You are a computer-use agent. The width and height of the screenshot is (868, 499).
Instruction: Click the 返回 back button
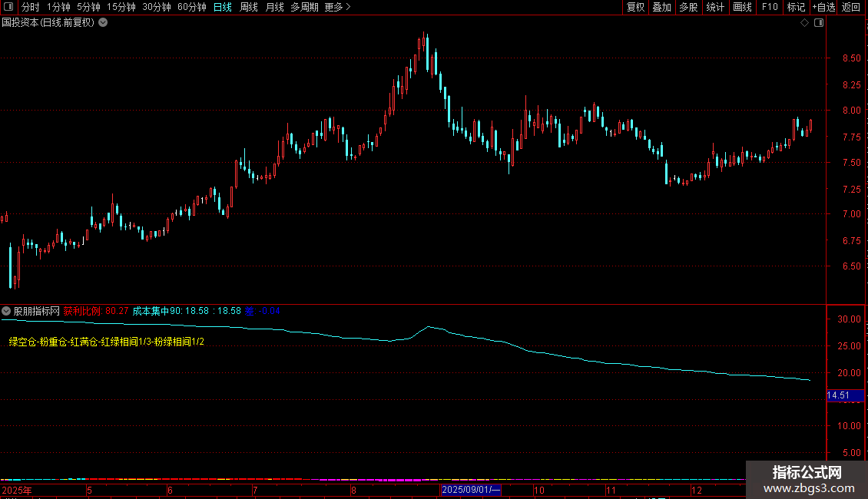click(x=851, y=7)
